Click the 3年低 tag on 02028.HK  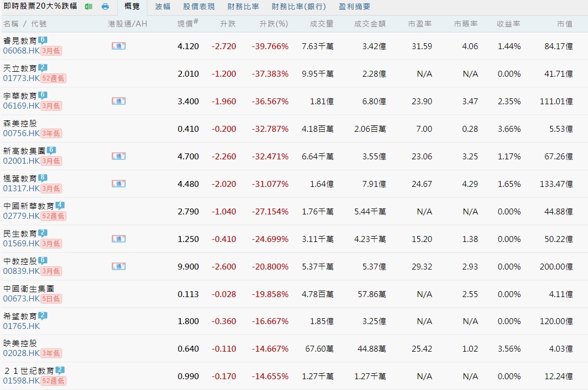(x=51, y=353)
